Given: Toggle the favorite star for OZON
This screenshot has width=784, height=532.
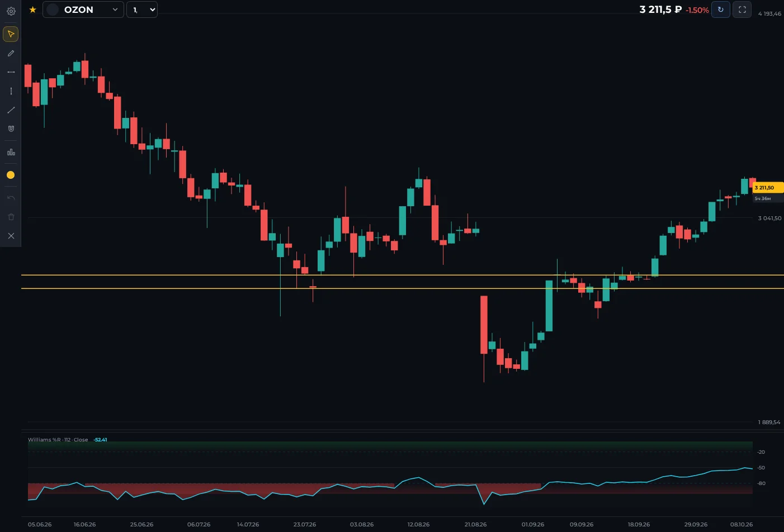Looking at the screenshot, I should coord(32,9).
